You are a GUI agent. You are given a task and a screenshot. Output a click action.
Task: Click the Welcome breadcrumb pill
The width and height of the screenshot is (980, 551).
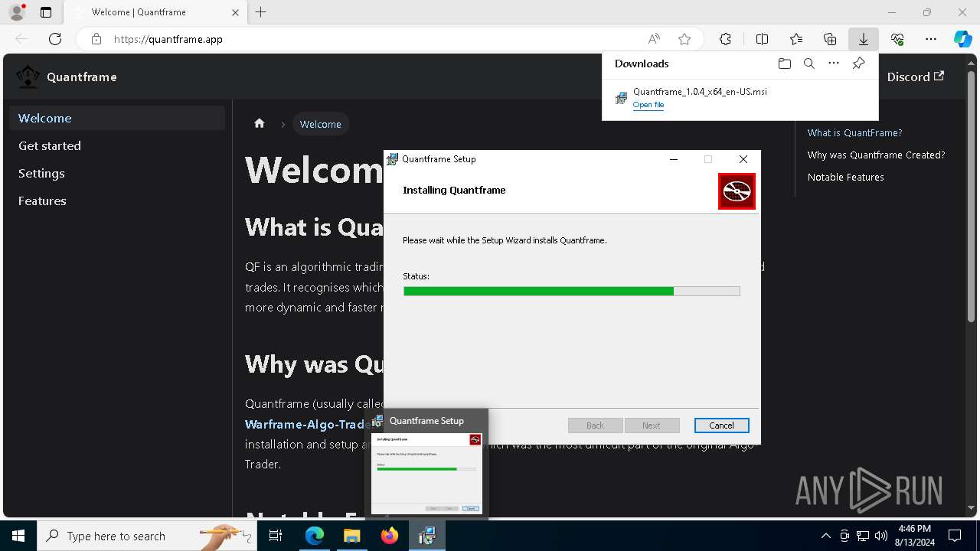point(321,124)
